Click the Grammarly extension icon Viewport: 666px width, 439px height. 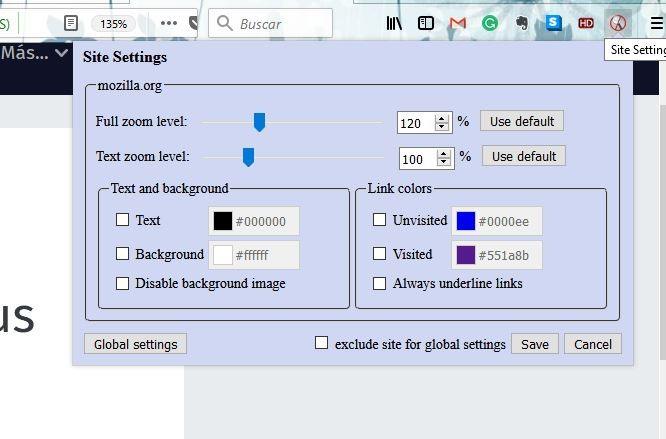pos(490,23)
